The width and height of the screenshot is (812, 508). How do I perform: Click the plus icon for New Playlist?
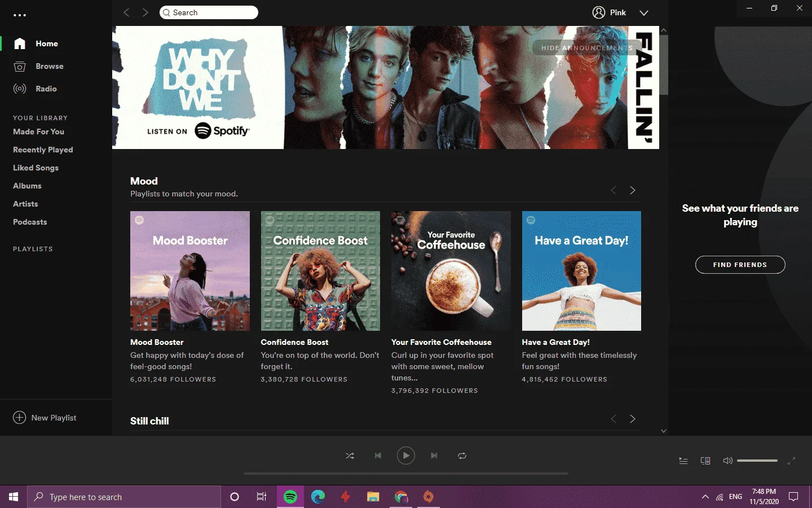(19, 417)
